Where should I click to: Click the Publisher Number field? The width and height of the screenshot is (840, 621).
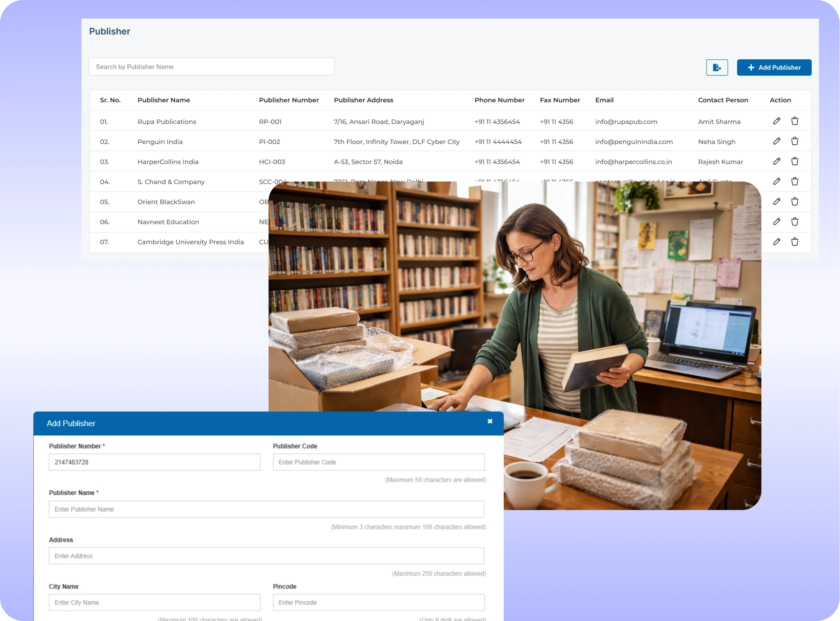tap(154, 462)
